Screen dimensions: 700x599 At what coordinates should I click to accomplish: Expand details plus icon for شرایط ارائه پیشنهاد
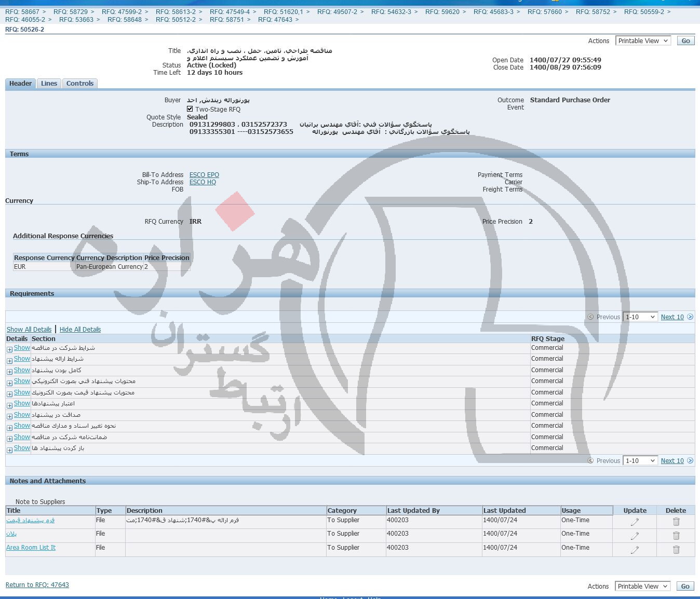(x=9, y=360)
